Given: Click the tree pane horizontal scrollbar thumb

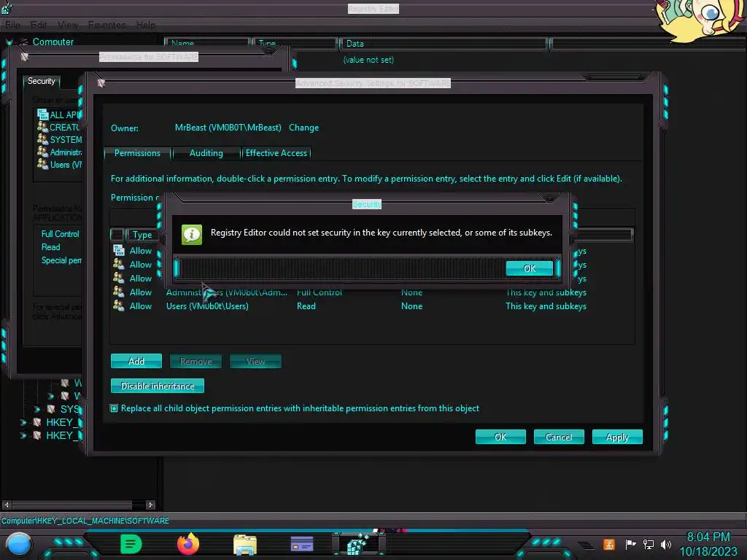Looking at the screenshot, I should pos(72,505).
